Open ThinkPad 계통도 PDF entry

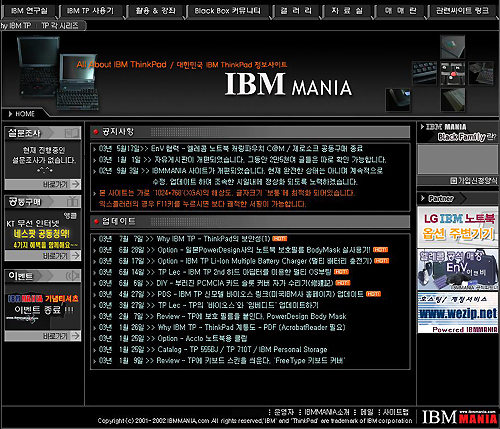pyautogui.click(x=251, y=327)
